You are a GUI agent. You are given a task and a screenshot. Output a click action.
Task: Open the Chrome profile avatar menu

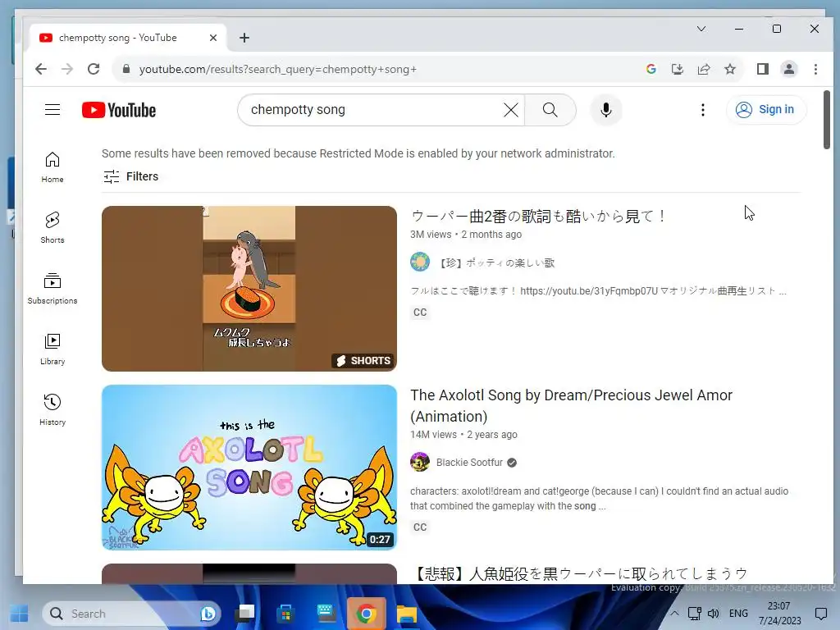tap(789, 69)
